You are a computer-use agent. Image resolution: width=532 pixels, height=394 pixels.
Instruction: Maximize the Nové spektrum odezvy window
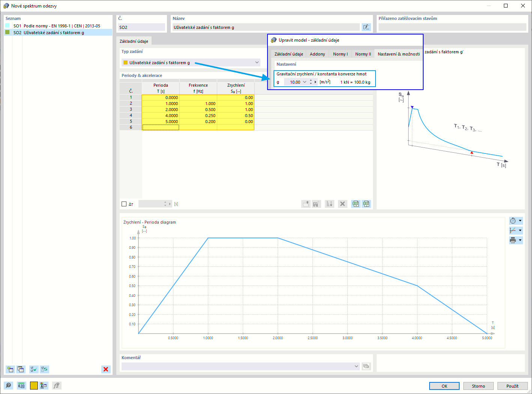(506, 6)
